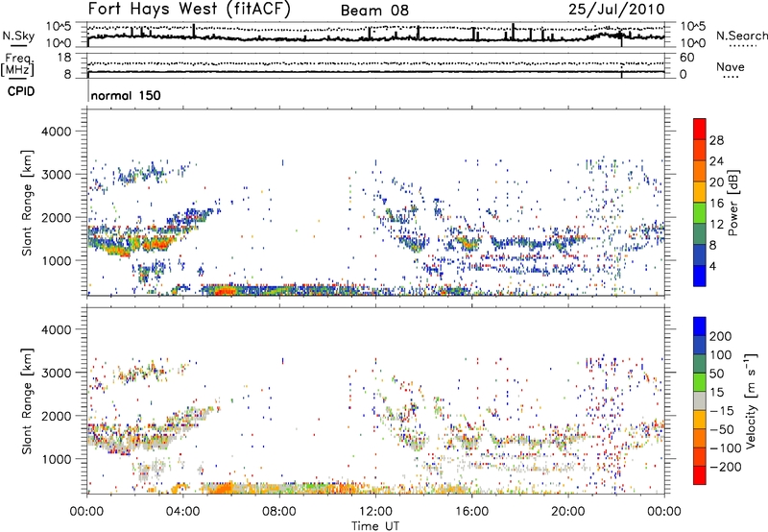Click the 'Fort Hays West (fitACF)' title
The width and height of the screenshot is (768, 532).
point(189,9)
